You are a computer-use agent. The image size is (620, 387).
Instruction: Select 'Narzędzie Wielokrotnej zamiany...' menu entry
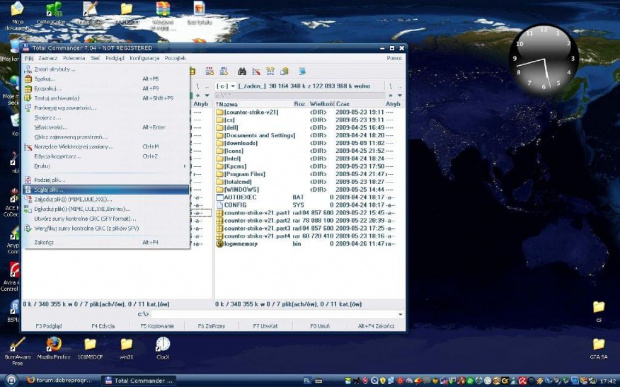pyautogui.click(x=106, y=147)
